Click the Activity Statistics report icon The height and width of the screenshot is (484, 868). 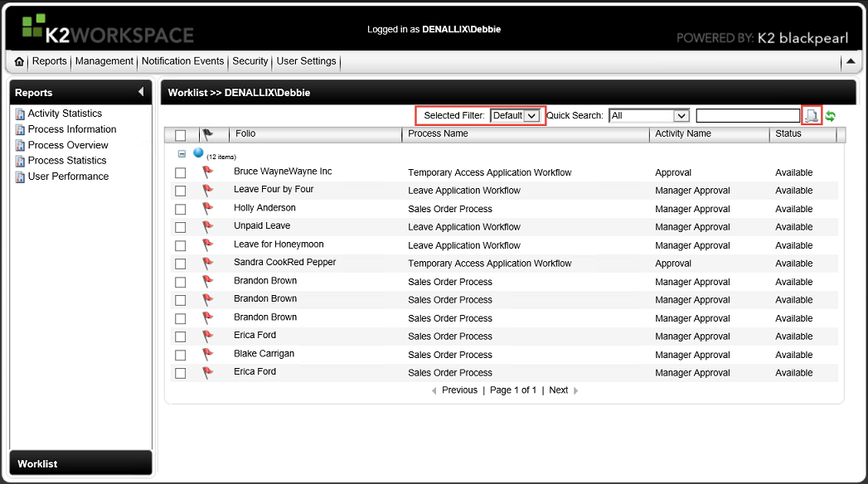(x=20, y=114)
